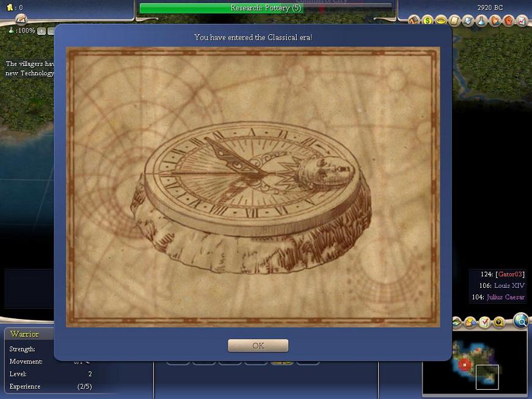This screenshot has width=532, height=399.
Task: Open the Military Advisor shield icon
Action: (x=468, y=20)
